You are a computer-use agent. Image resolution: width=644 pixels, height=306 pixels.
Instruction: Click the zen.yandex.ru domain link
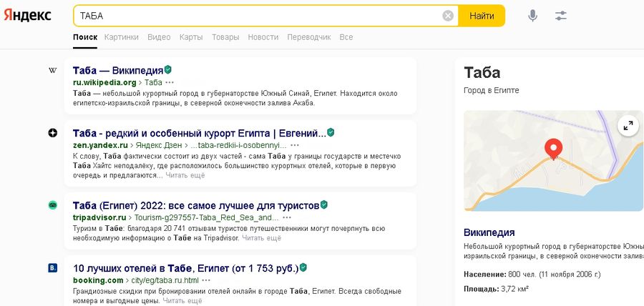click(100, 145)
